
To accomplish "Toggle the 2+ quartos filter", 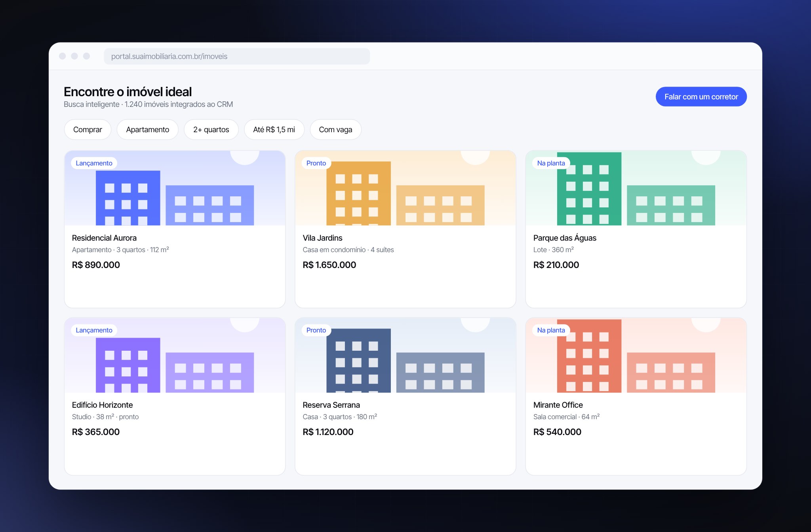I will coord(211,129).
